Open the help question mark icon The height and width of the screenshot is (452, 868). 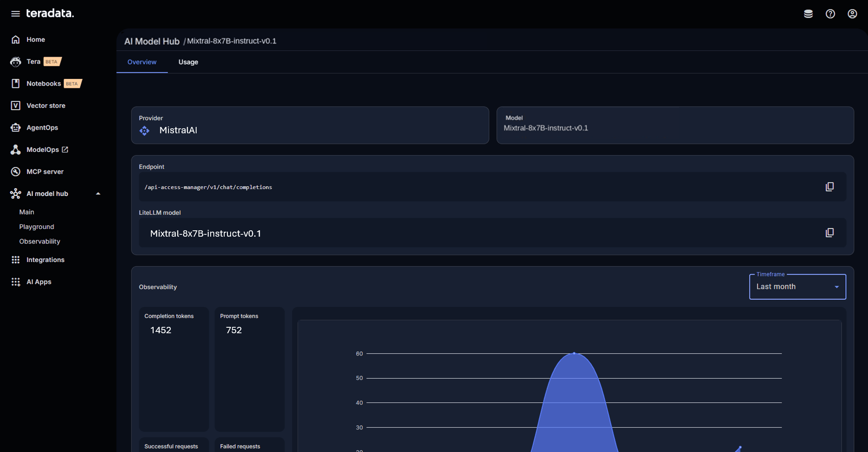(830, 14)
